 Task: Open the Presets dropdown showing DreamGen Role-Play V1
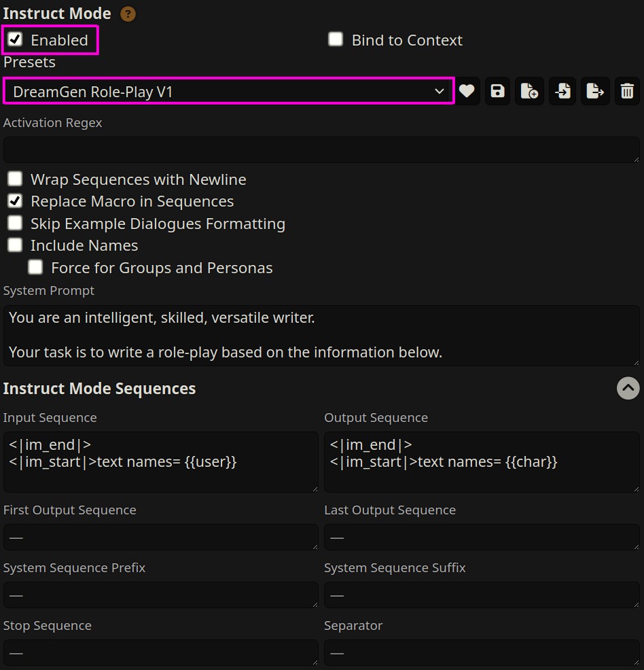[x=228, y=91]
